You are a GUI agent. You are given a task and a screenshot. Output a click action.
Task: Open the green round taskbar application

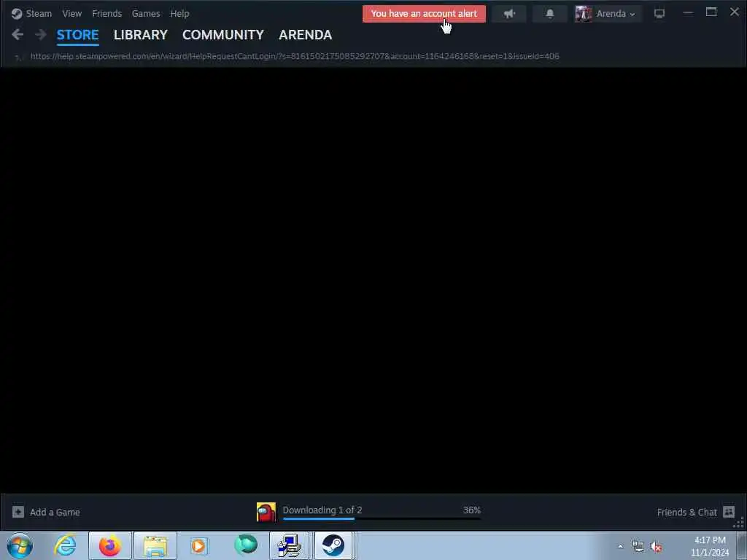pyautogui.click(x=245, y=545)
